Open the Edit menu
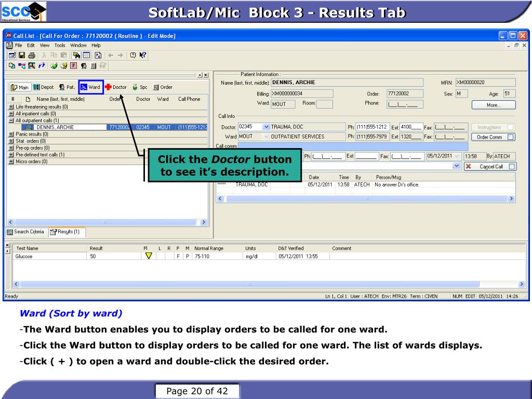Viewport: 532px width, 399px height. pos(31,45)
